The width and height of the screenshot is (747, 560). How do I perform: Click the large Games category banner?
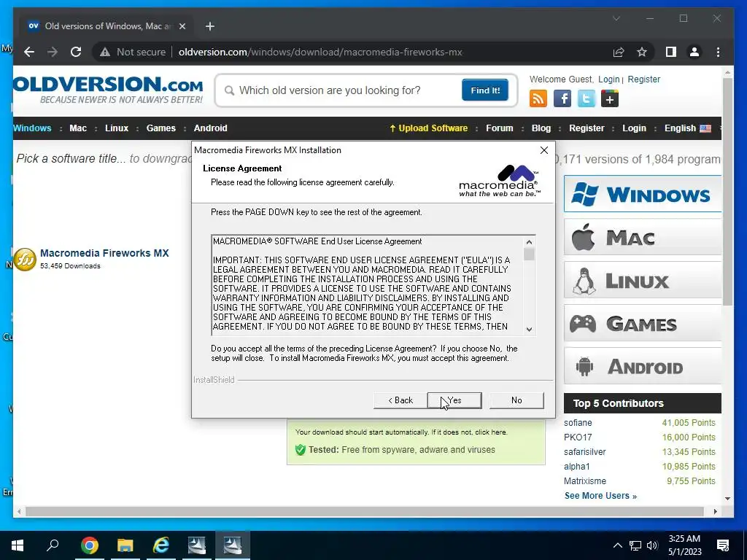tap(643, 323)
